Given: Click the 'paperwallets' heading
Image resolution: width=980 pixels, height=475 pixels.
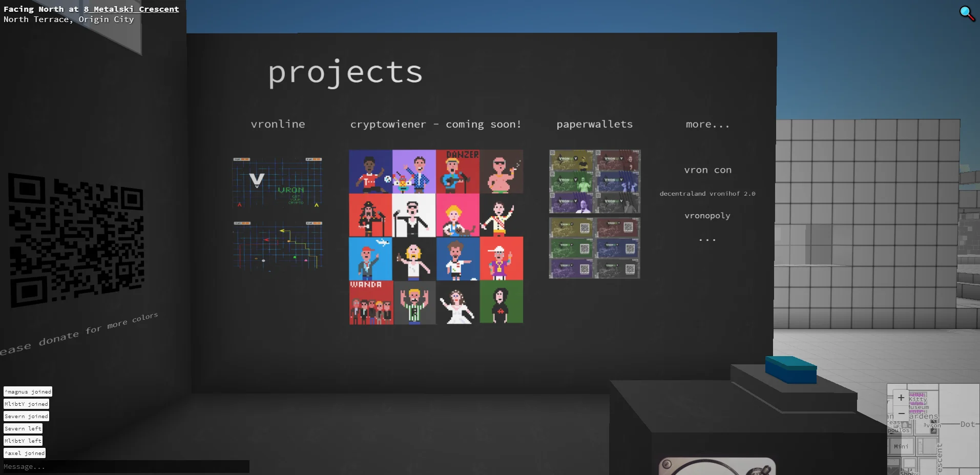Looking at the screenshot, I should click(x=595, y=125).
